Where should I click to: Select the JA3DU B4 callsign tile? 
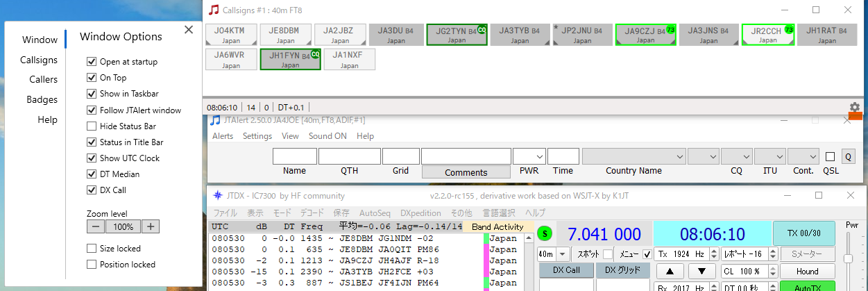point(395,35)
